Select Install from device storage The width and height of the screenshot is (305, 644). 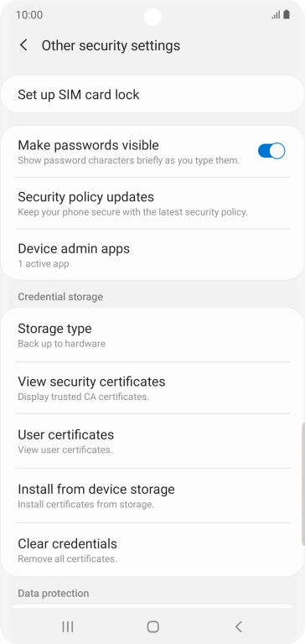click(152, 496)
